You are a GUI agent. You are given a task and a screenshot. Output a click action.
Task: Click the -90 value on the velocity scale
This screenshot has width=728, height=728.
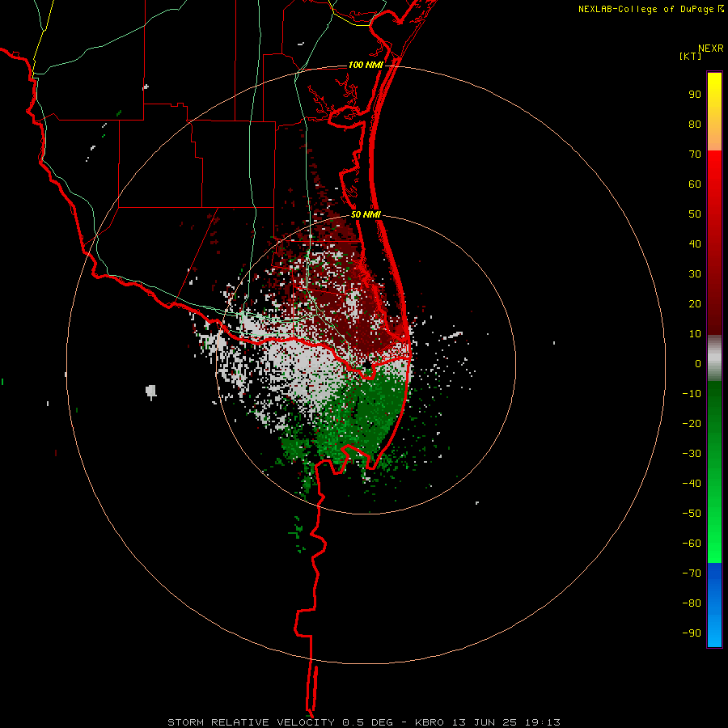(x=692, y=633)
